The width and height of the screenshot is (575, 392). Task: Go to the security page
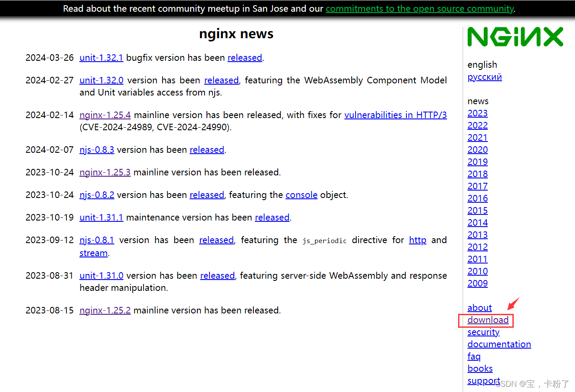click(x=483, y=332)
